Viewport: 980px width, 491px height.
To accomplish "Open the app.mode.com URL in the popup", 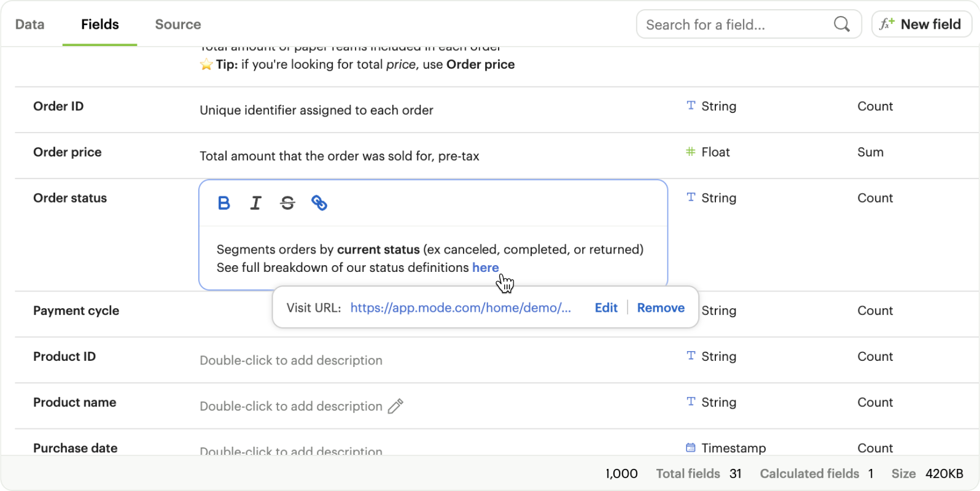I will tap(461, 308).
